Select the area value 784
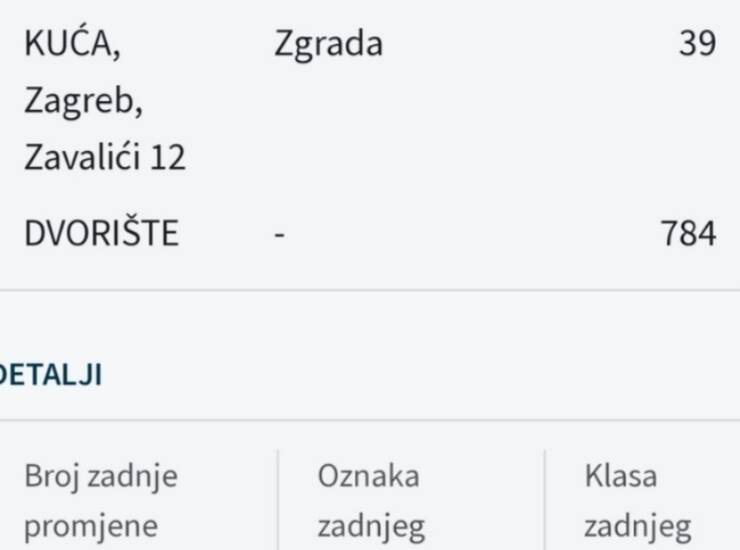The width and height of the screenshot is (740, 550). (x=688, y=234)
